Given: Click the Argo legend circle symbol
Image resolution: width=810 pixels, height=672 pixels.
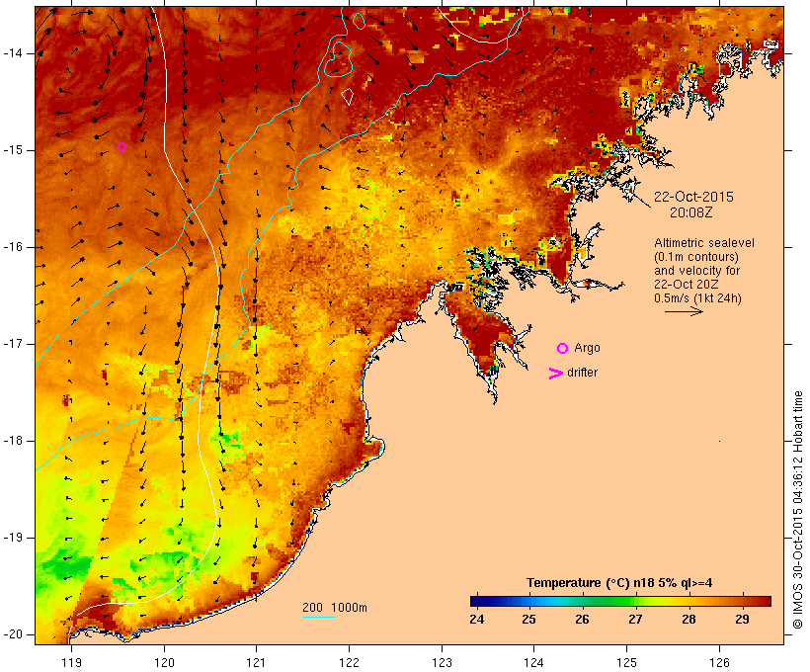Looking at the screenshot, I should [x=563, y=349].
